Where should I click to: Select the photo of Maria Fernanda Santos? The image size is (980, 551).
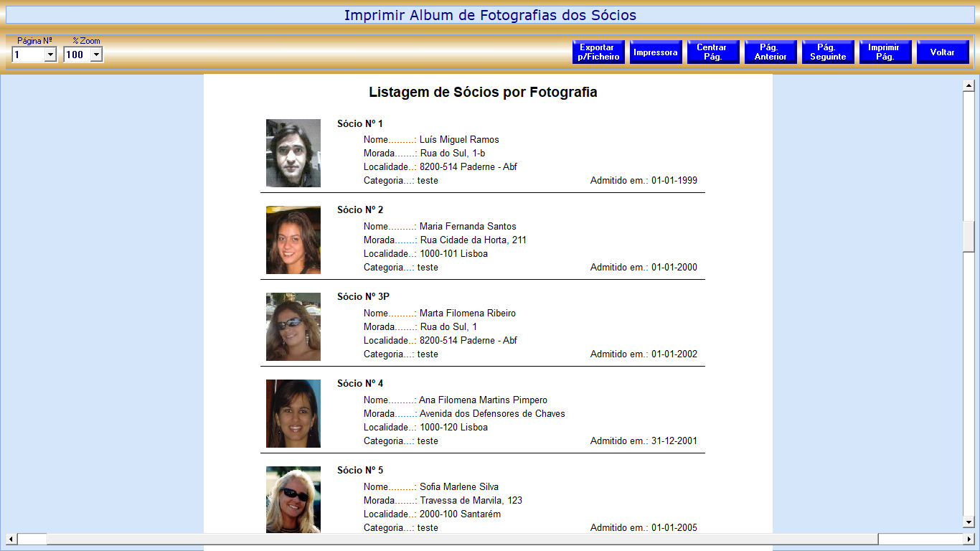pyautogui.click(x=293, y=240)
